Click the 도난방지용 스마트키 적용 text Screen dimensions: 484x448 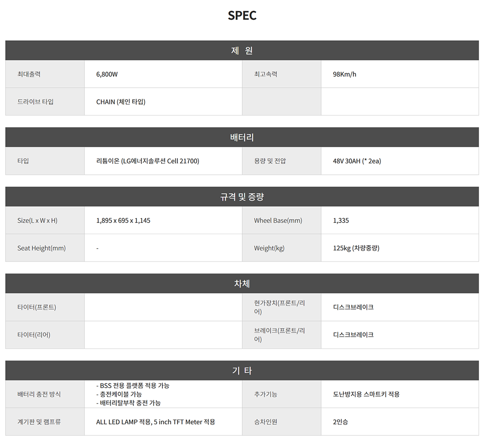(x=366, y=394)
